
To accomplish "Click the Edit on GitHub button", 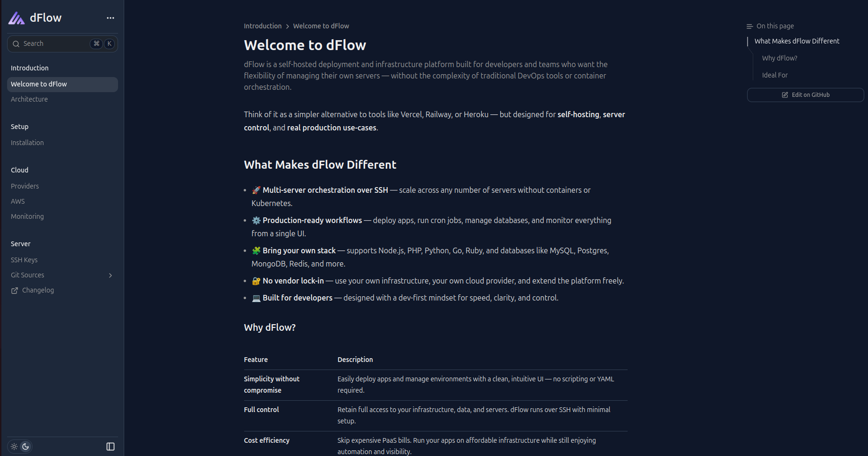I will [x=805, y=95].
